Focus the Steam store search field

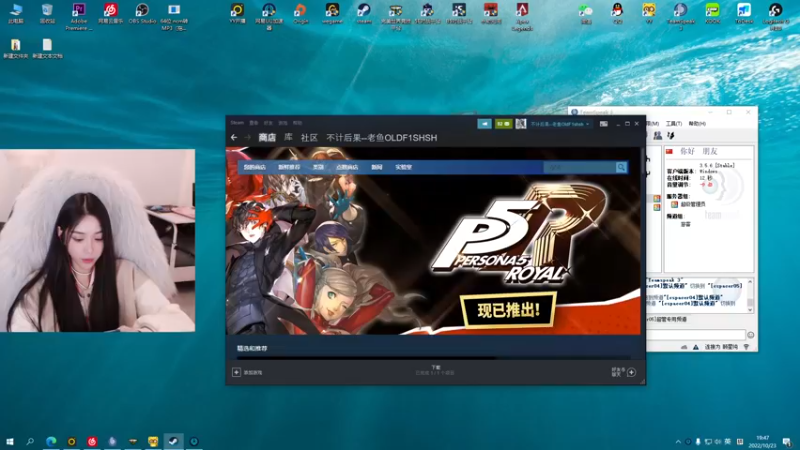579,167
